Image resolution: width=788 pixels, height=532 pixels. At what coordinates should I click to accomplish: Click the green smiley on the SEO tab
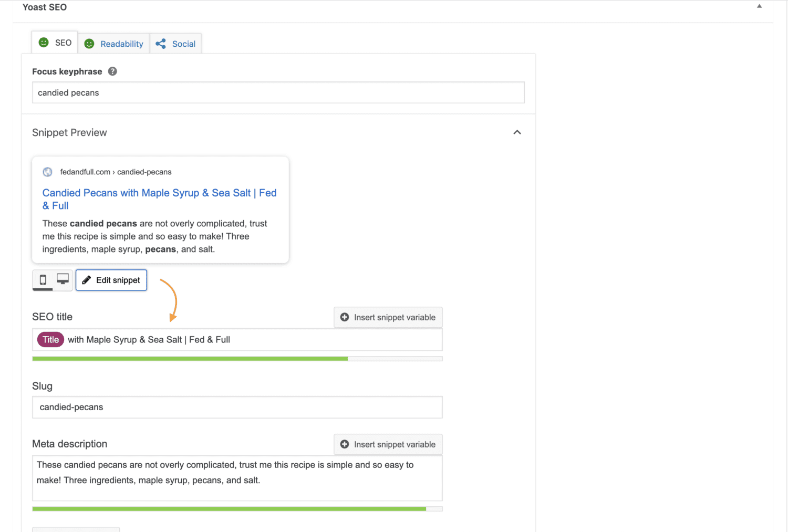tap(45, 43)
